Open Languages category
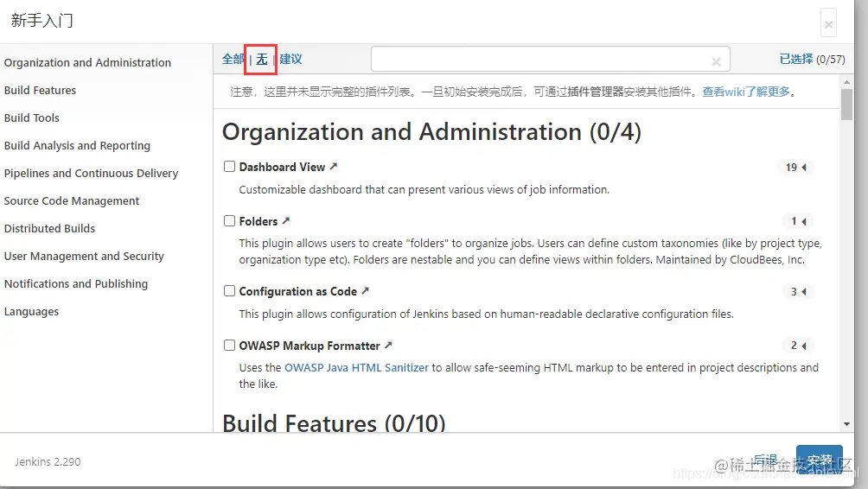 pyautogui.click(x=31, y=311)
